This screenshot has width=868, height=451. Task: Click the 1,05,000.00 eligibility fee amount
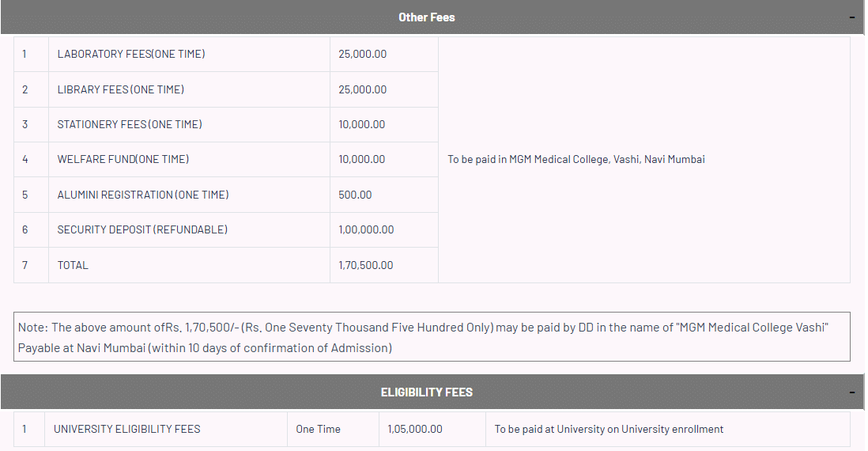(415, 429)
